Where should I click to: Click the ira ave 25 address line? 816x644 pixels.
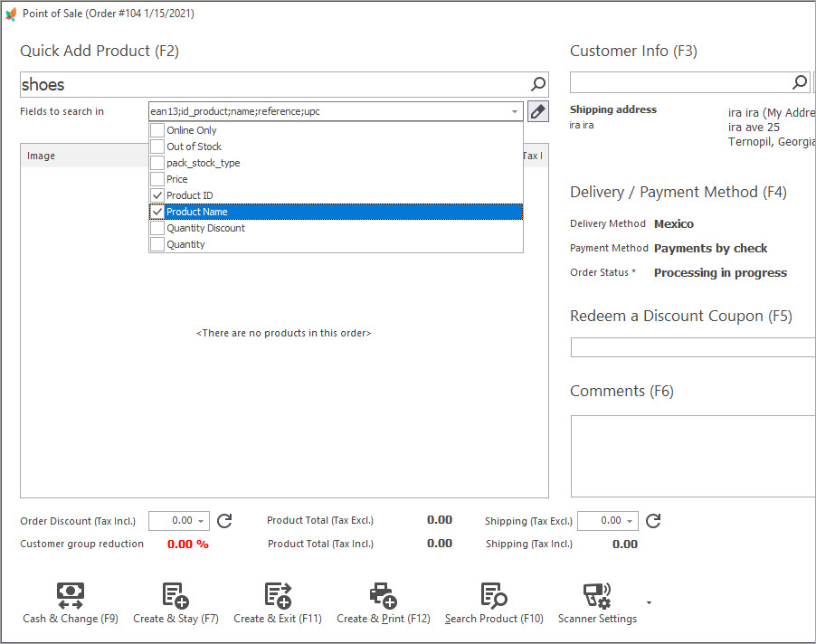754,127
